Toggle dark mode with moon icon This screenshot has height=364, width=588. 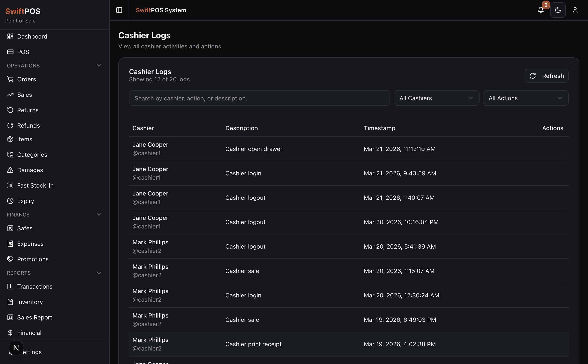click(558, 10)
